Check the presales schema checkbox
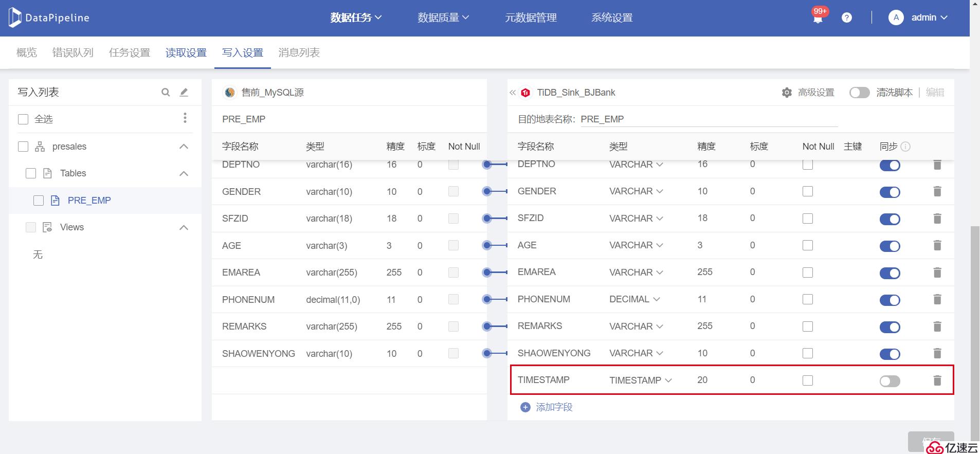This screenshot has height=454, width=980. click(23, 147)
